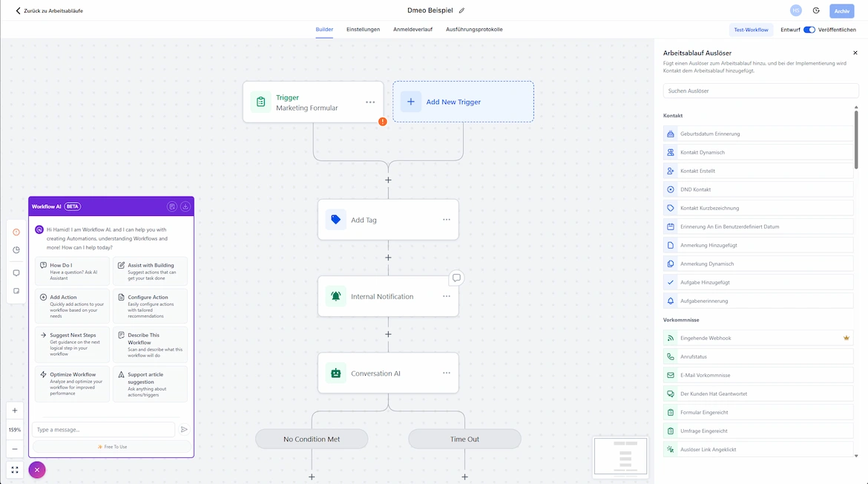Select Anmerkung Hinzugefügt trigger

758,245
